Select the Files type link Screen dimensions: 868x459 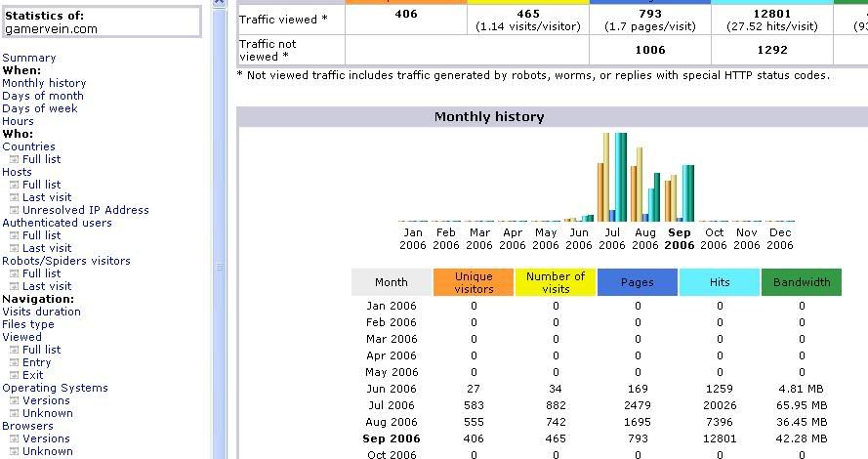pos(28,324)
